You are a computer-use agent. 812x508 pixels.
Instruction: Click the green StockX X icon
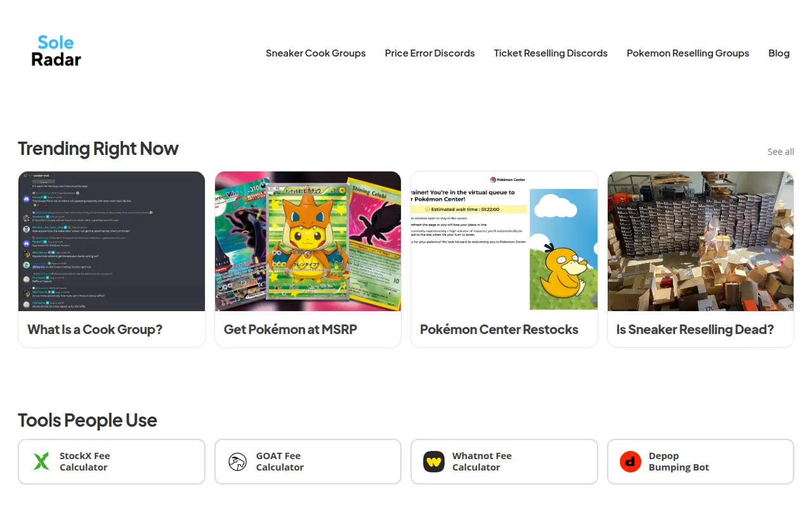click(41, 462)
